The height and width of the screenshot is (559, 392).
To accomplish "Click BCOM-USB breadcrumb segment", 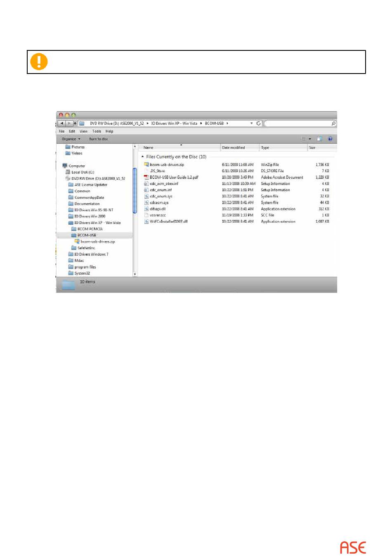I will point(214,123).
